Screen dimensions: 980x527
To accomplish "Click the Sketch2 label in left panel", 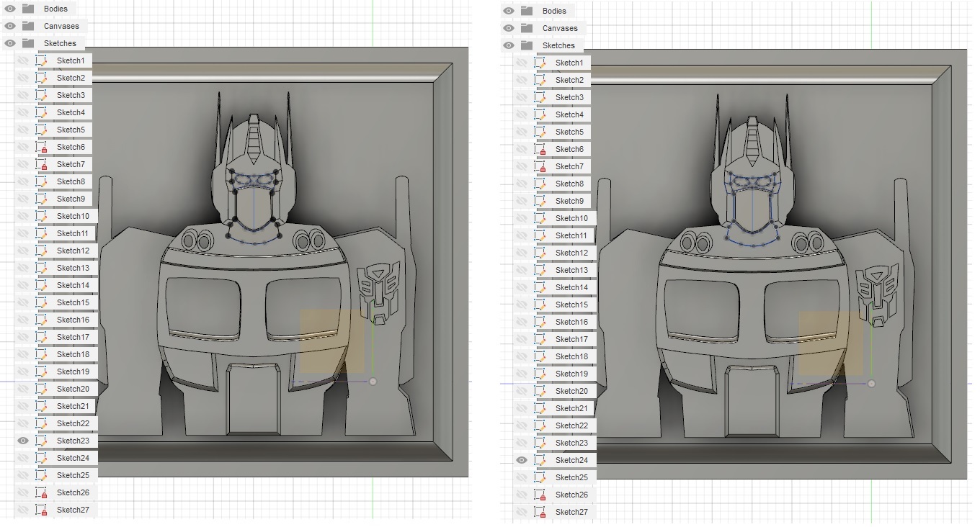I will (71, 78).
